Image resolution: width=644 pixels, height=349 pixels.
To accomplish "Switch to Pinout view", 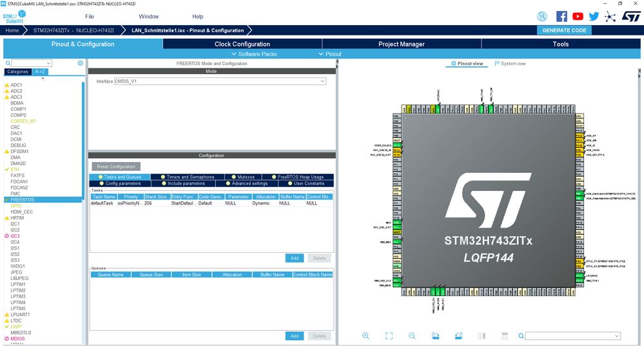I will pyautogui.click(x=467, y=63).
